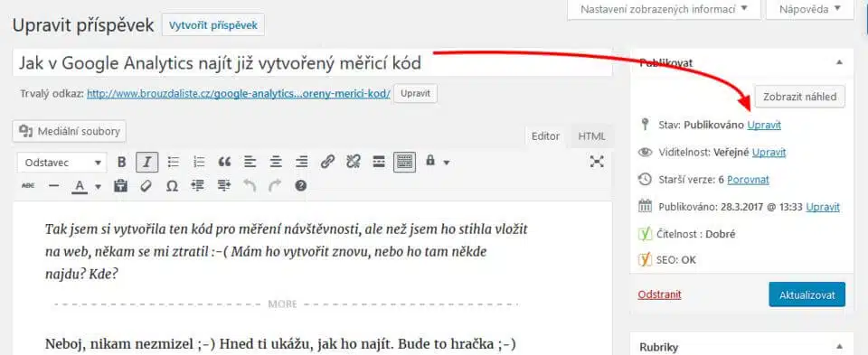Click the insert link icon

click(327, 162)
